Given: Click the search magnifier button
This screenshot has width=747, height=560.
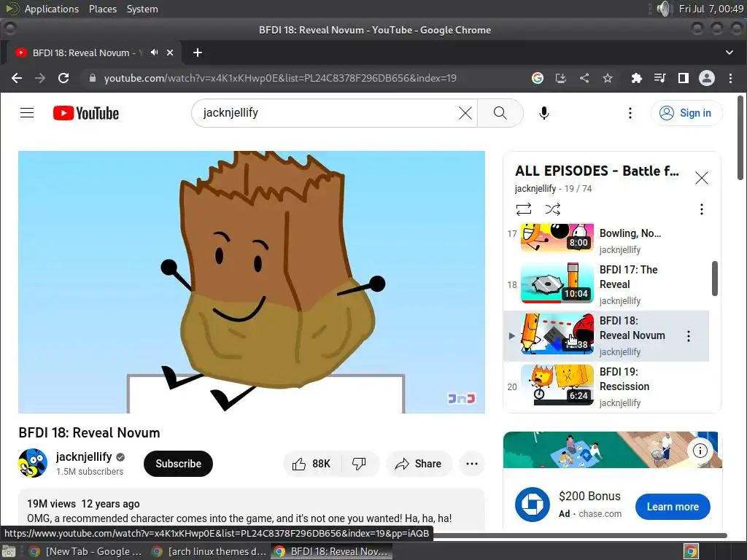Looking at the screenshot, I should (500, 113).
